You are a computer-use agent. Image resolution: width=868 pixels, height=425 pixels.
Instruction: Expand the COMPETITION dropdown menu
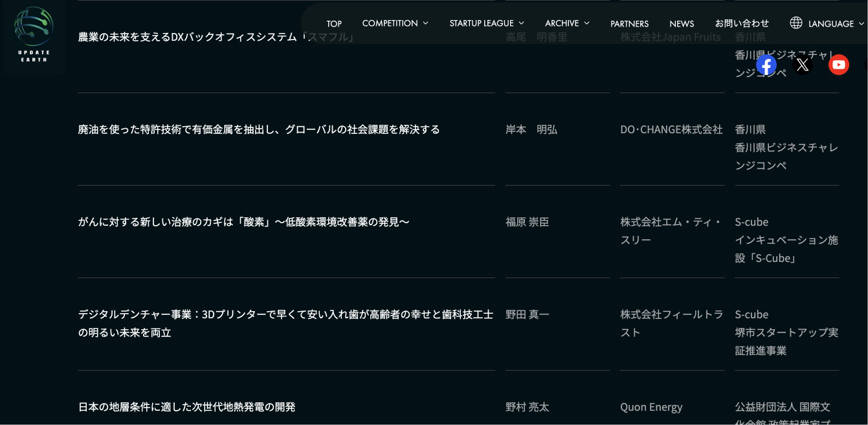point(395,23)
